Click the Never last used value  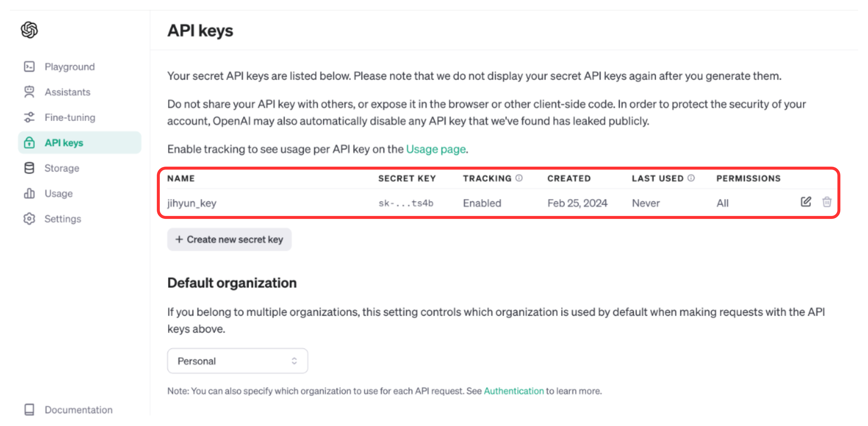(646, 203)
